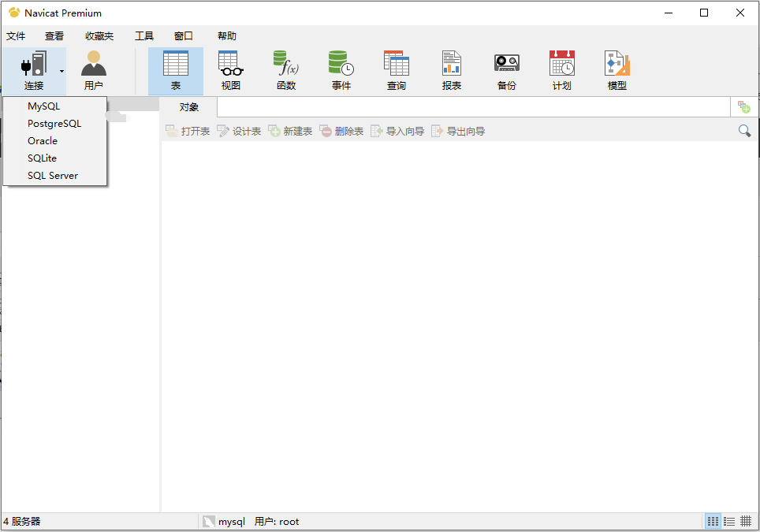
Task: Select the 表 (Table) toolbar icon
Action: 176,71
